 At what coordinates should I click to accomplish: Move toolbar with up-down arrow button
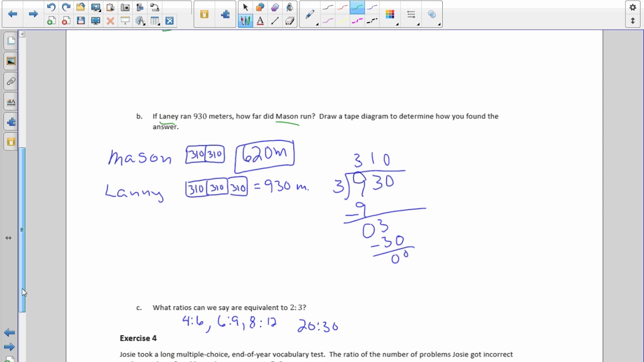coord(633,21)
